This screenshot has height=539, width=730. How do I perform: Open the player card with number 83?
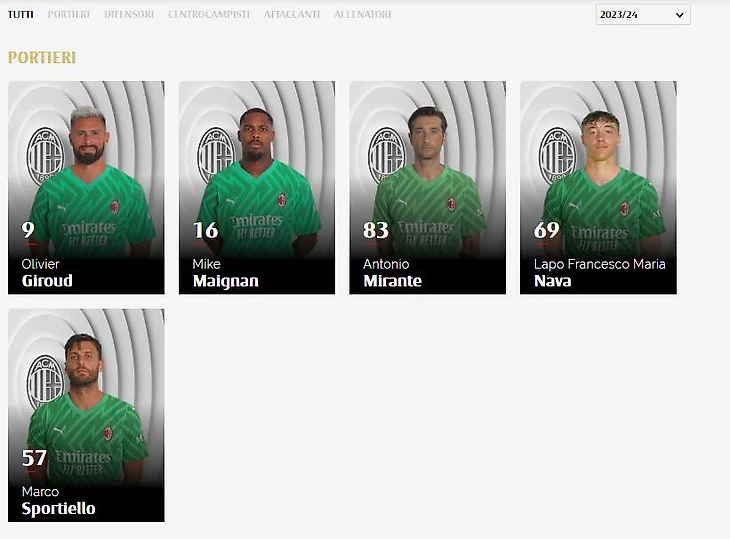click(x=427, y=188)
